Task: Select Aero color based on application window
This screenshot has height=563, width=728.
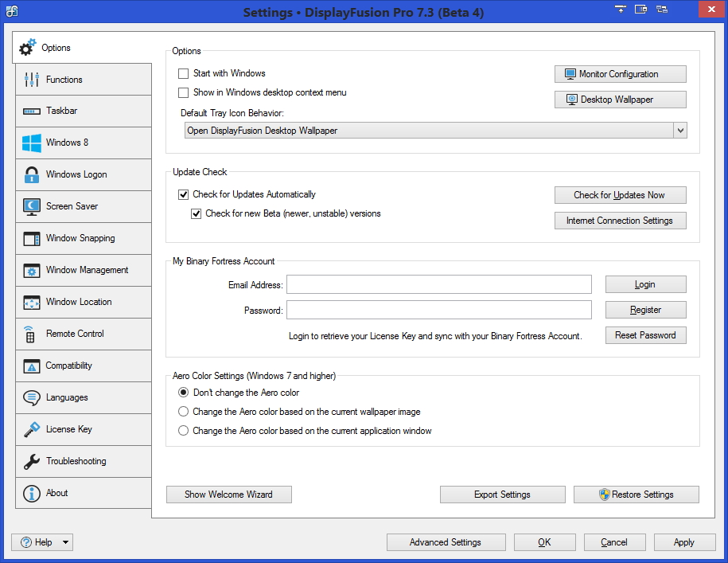Action: click(x=184, y=432)
